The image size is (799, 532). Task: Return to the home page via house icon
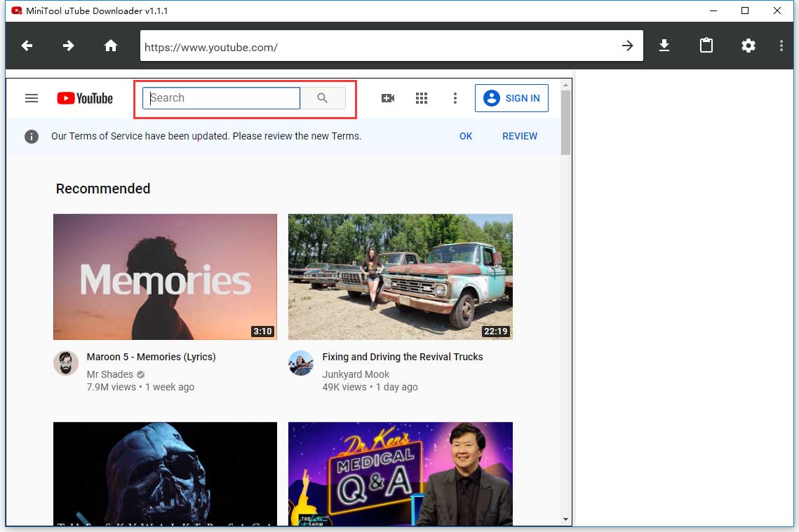point(111,46)
